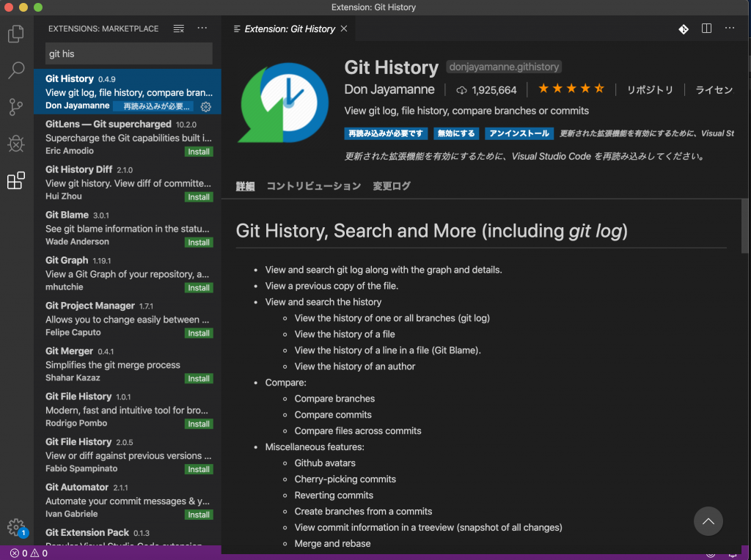
Task: Select Git Automator 2.1.1 list entry
Action: 128,500
